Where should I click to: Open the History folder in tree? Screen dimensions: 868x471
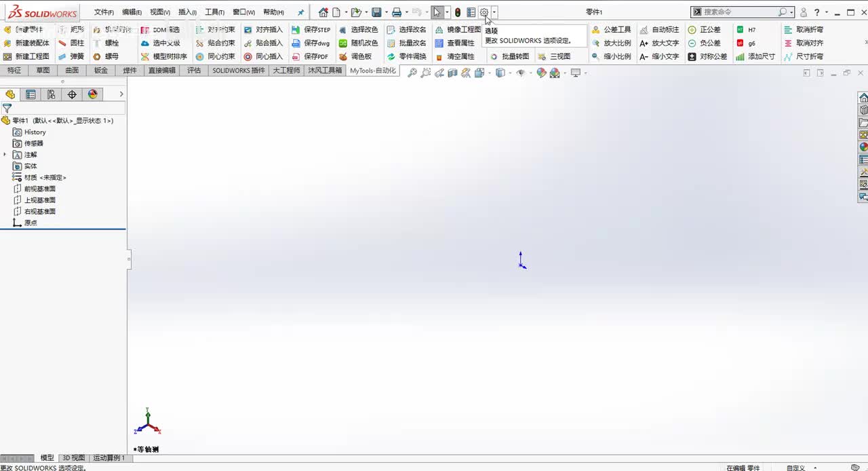[29, 132]
